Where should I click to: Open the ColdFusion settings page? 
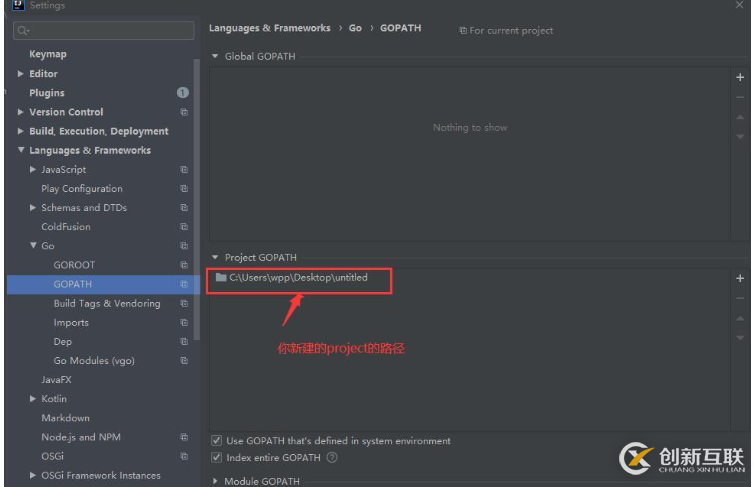click(65, 226)
